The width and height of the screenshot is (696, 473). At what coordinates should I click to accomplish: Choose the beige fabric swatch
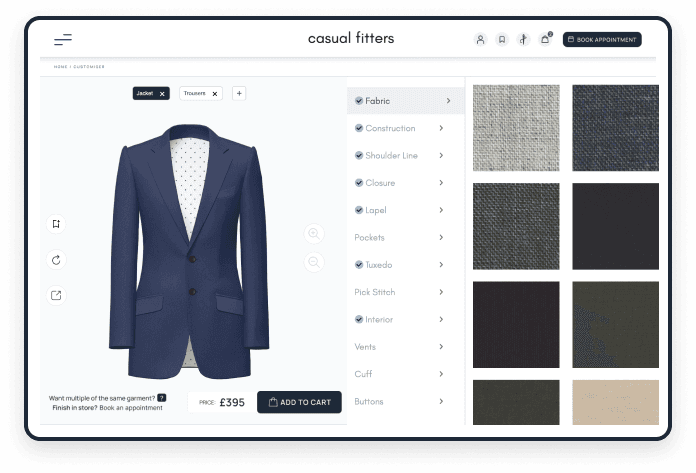(x=615, y=402)
